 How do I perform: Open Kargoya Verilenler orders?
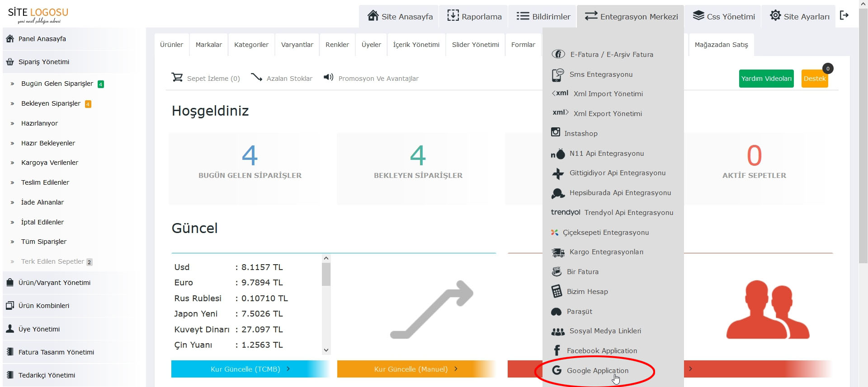(x=50, y=163)
